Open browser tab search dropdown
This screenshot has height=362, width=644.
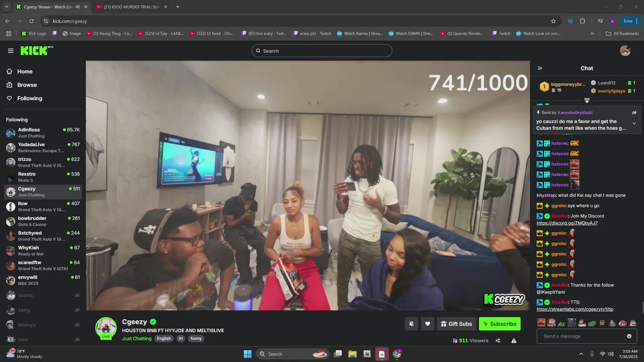[7, 7]
